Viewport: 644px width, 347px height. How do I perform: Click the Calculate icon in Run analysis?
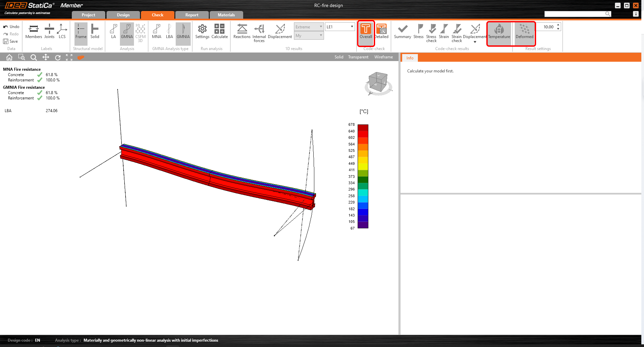(x=219, y=31)
